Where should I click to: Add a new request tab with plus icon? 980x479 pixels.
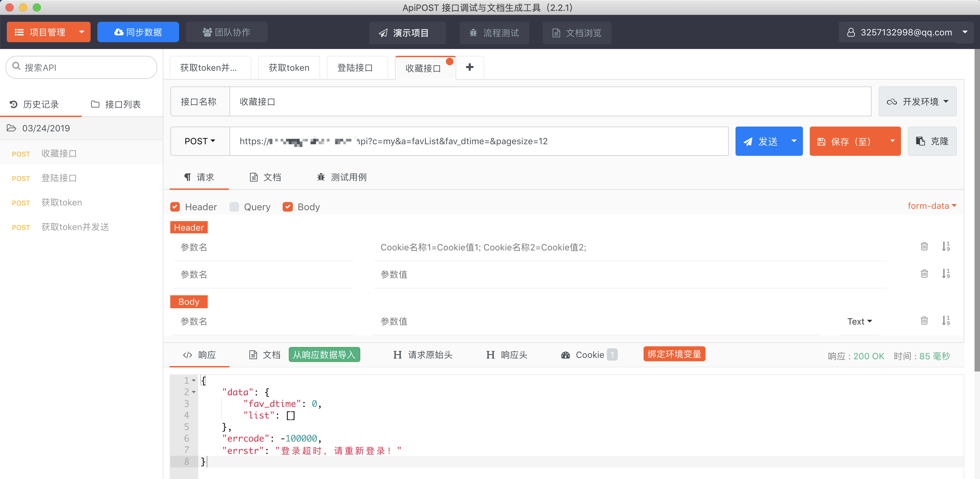pyautogui.click(x=470, y=67)
